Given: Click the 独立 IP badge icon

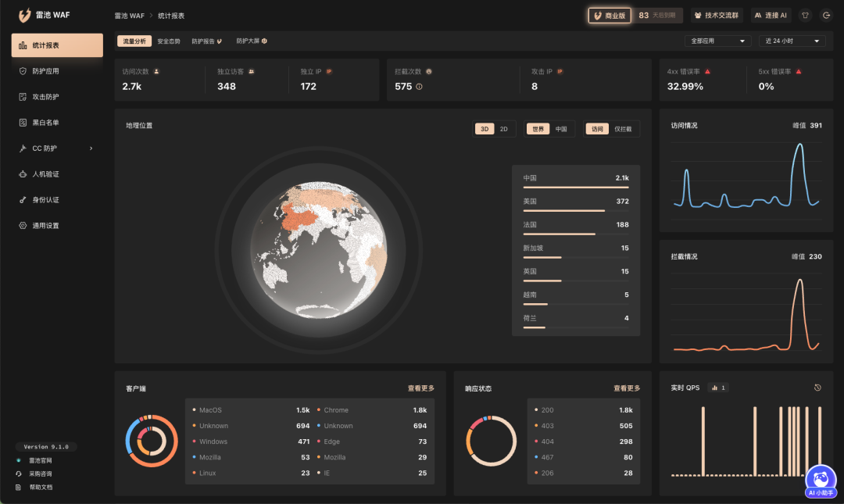Looking at the screenshot, I should click(329, 72).
